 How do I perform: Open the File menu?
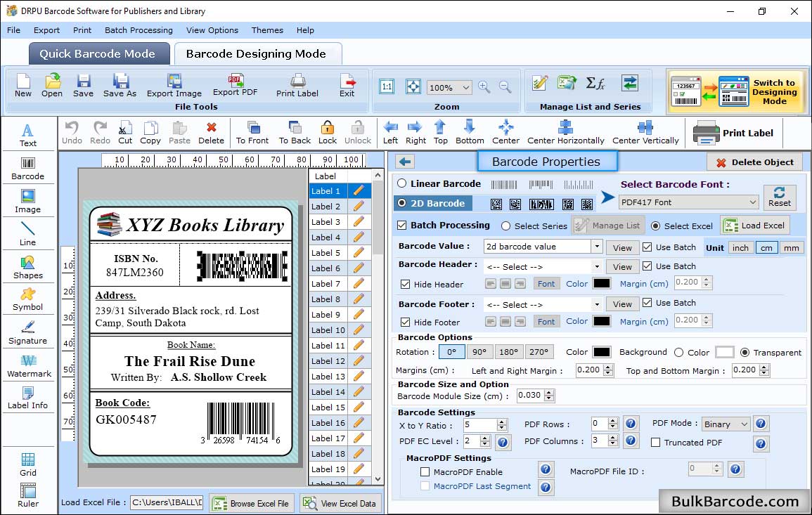pos(14,30)
